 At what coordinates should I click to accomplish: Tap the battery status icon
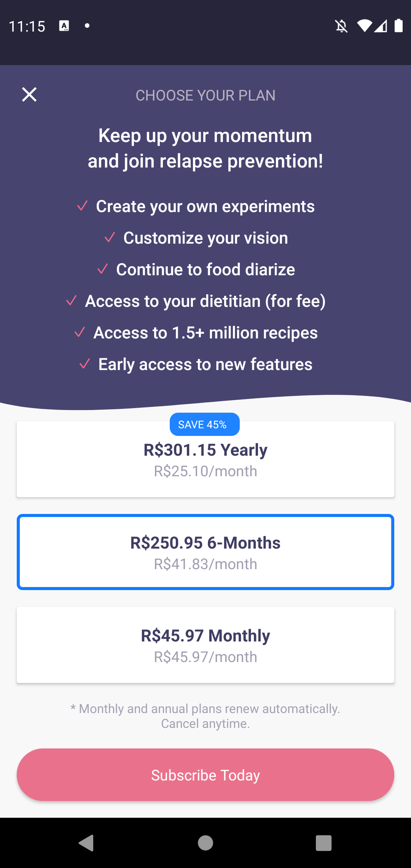coord(398,26)
